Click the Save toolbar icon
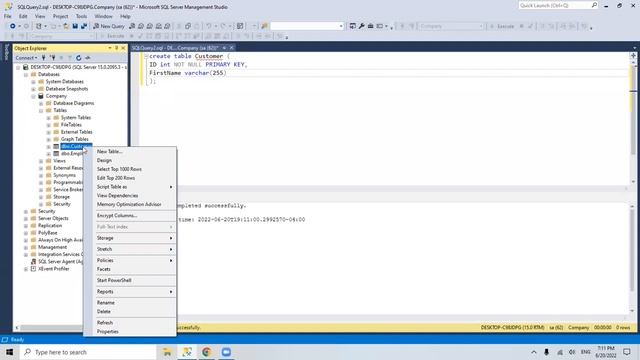Image resolution: width=640 pixels, height=360 pixels. (x=75, y=26)
